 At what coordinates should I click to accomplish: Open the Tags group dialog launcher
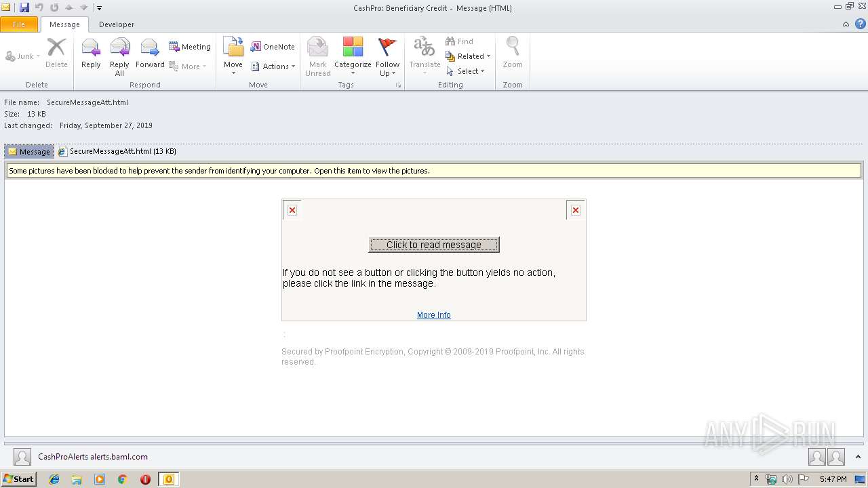[399, 85]
